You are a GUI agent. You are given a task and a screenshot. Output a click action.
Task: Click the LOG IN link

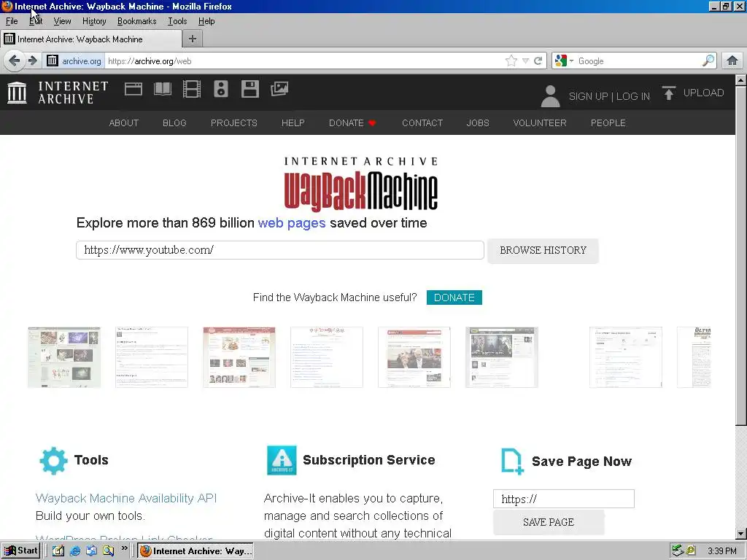tap(632, 96)
